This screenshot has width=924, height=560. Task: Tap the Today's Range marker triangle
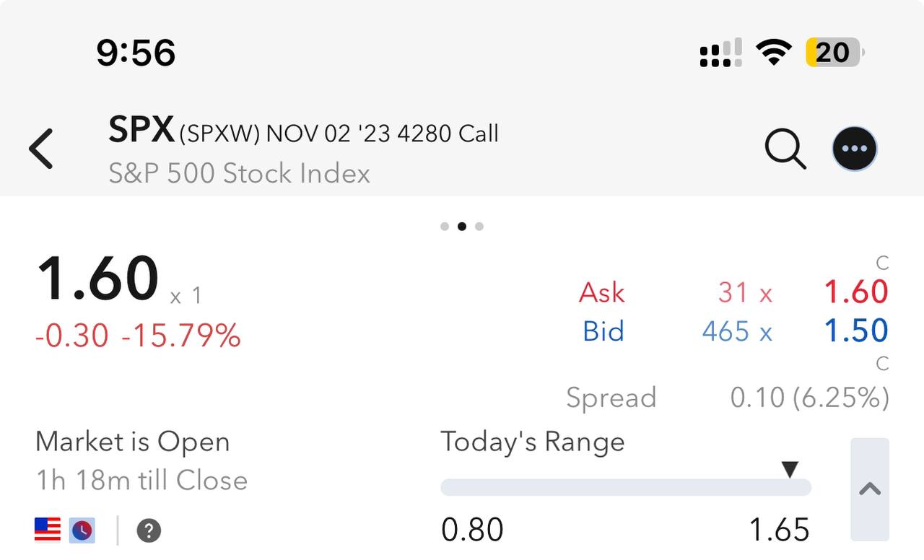[790, 470]
